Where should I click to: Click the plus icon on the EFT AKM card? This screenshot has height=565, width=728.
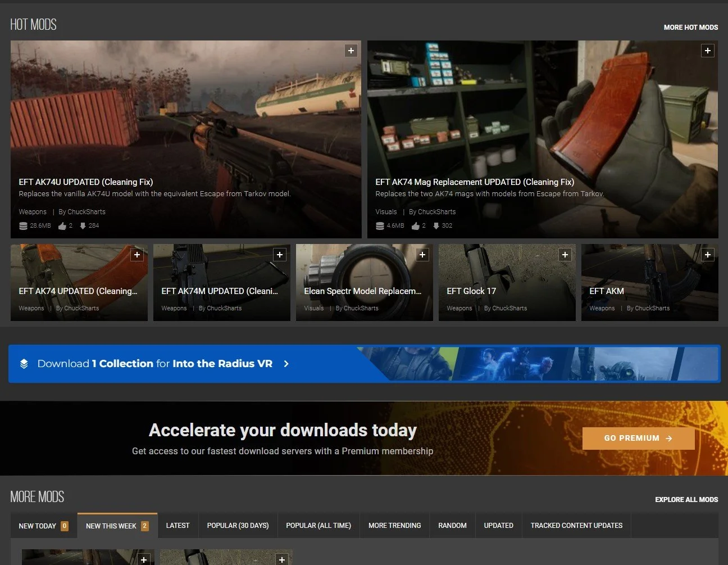click(707, 255)
